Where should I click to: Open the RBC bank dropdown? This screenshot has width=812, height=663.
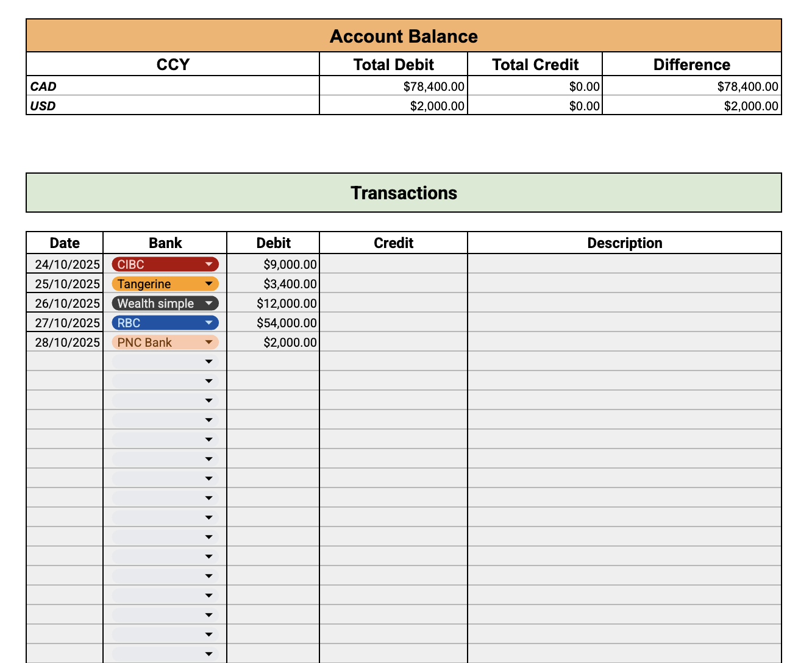click(165, 323)
